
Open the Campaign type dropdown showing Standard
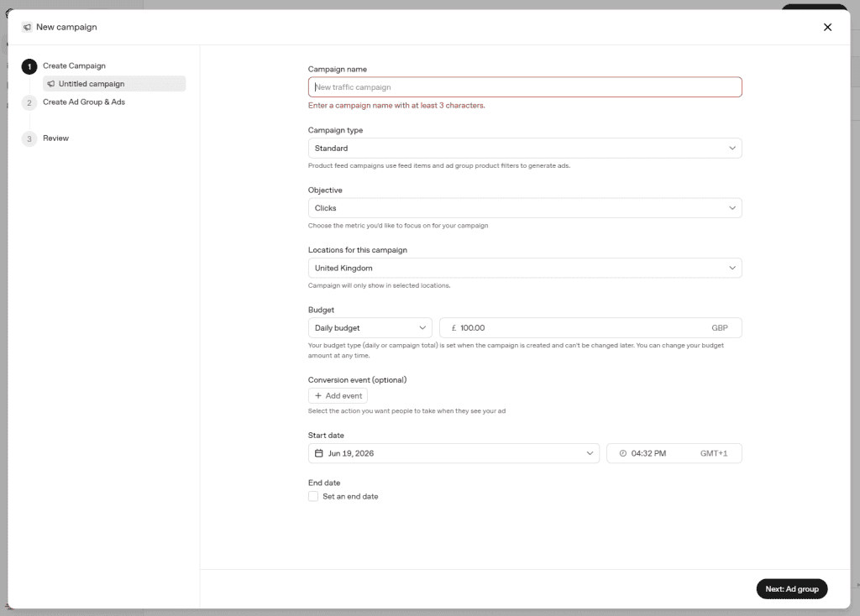tap(525, 148)
